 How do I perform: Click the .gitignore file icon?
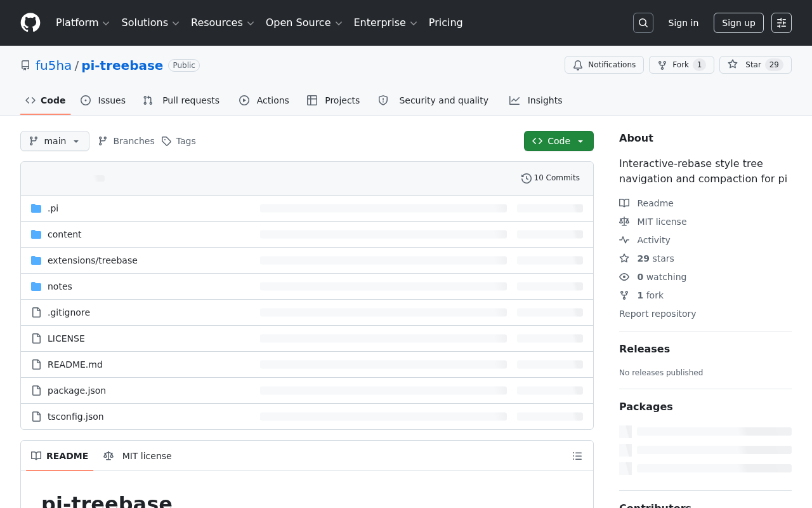36,312
